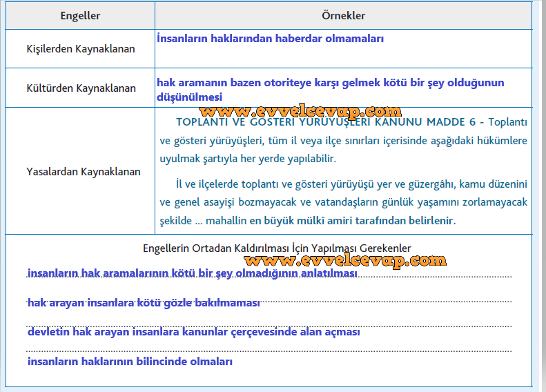Click answer starting "hak aramanın bazen otoriteye"

[330, 83]
